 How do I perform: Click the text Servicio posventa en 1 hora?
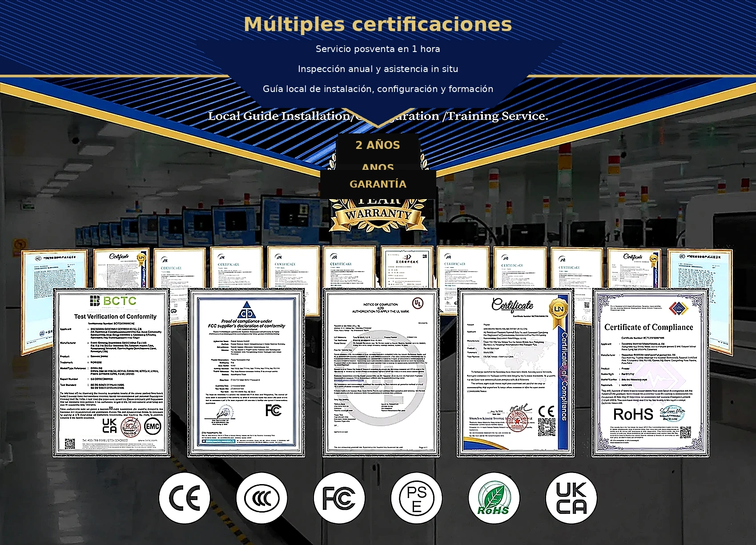pyautogui.click(x=378, y=49)
